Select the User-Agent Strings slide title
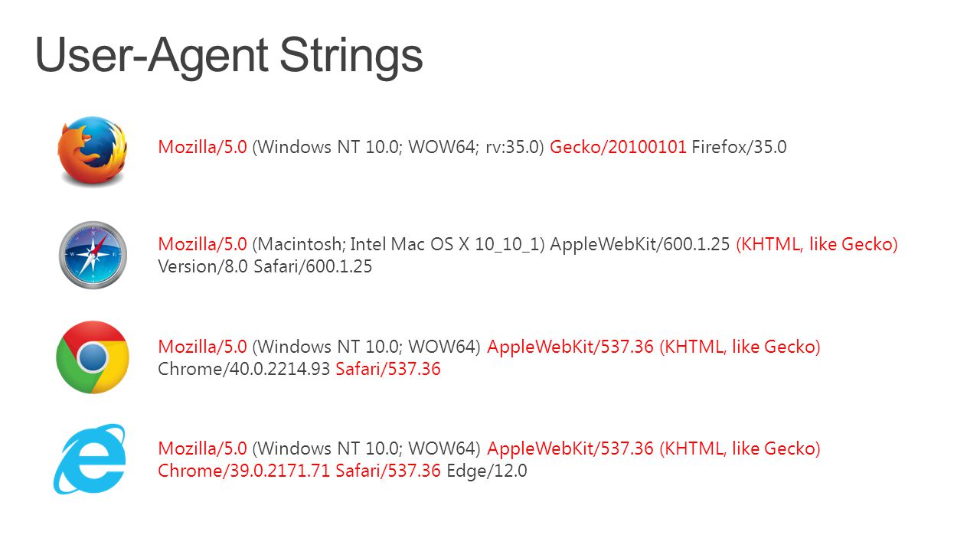 click(x=229, y=55)
